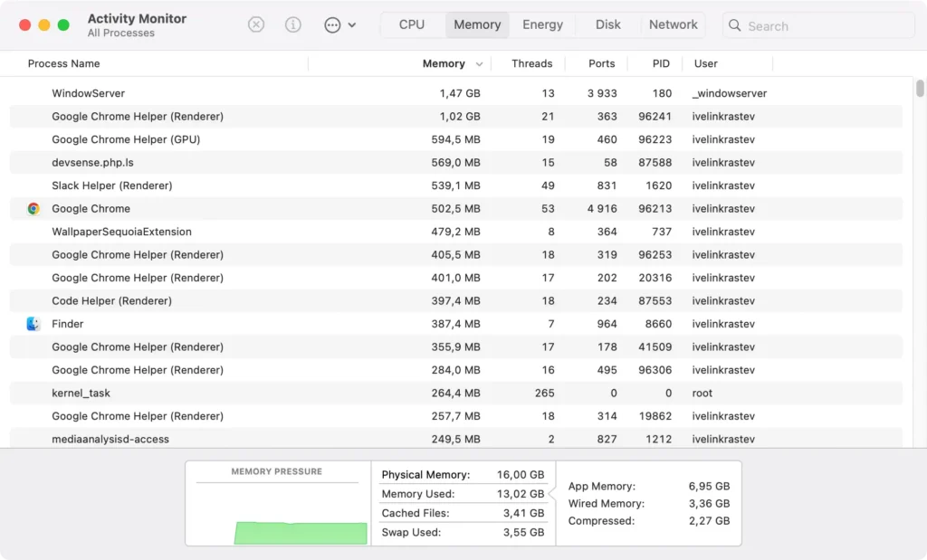Select Chrome Helper (Renderer) with PID 96306
This screenshot has width=927, height=560.
tap(456, 370)
